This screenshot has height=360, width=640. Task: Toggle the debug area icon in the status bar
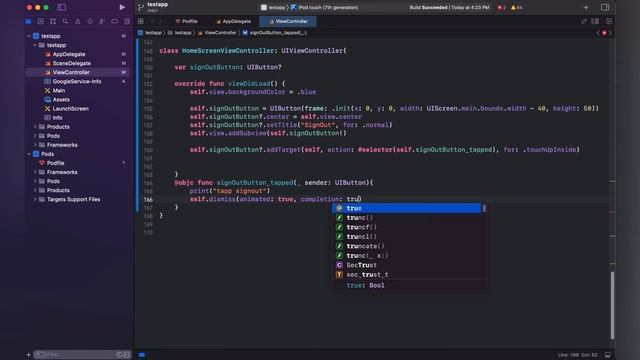point(608,355)
